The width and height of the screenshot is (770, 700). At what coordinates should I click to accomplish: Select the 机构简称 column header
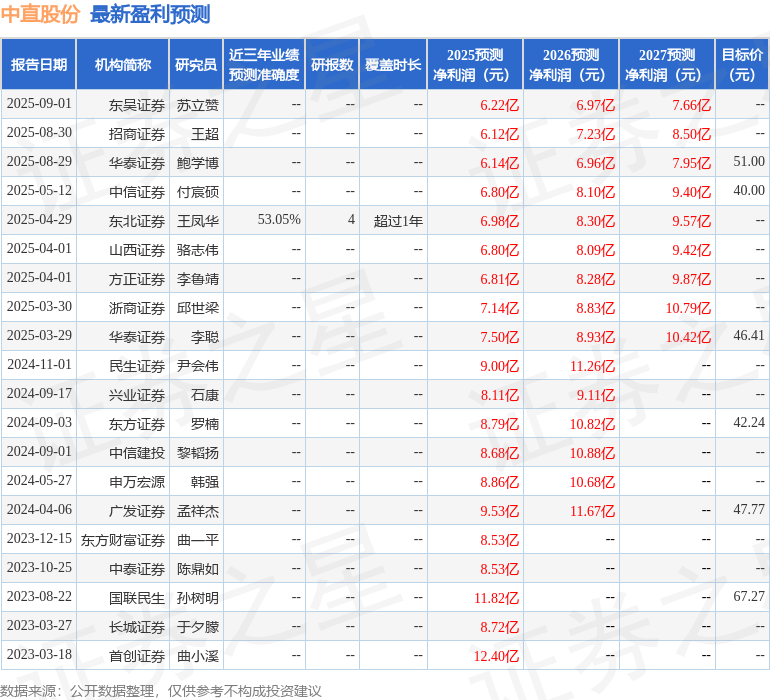pyautogui.click(x=123, y=64)
